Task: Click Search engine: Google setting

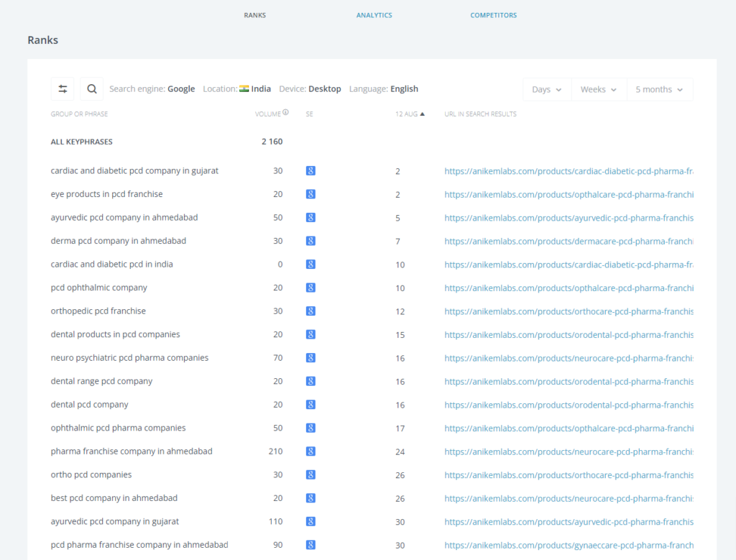Action: (x=152, y=88)
